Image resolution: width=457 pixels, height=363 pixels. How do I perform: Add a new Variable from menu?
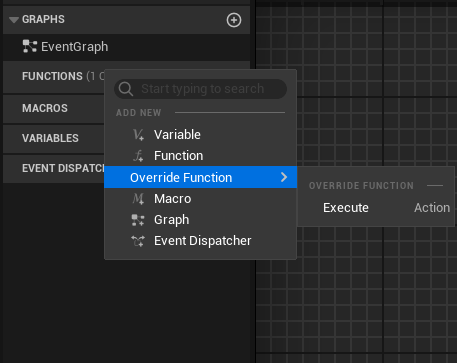pos(200,135)
